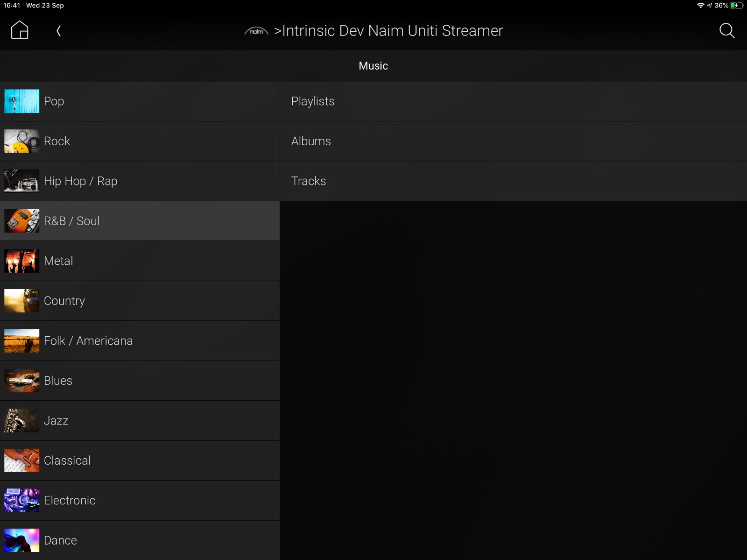Click the violin artwork beside Classical
The width and height of the screenshot is (747, 560).
coord(21,460)
